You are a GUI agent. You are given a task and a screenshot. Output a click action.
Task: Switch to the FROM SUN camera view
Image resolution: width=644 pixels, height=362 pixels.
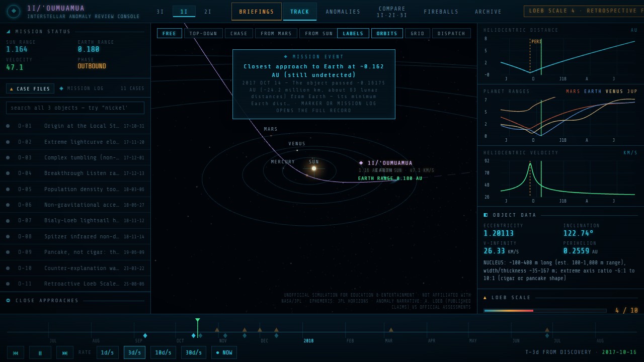[x=319, y=34]
